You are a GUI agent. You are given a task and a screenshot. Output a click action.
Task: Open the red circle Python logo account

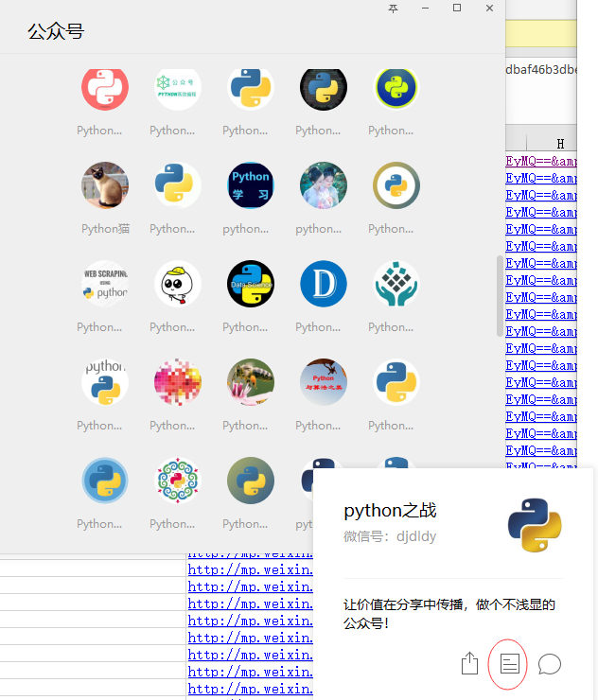105,87
